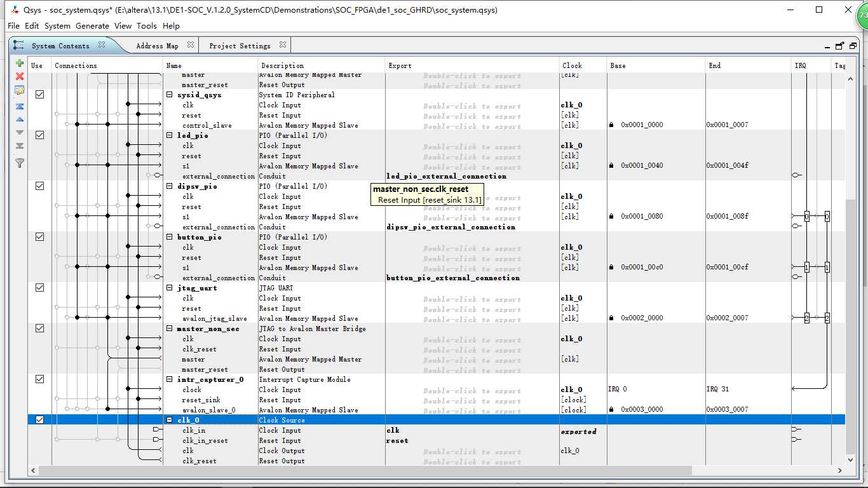
Task: Switch to the Project Settings tab
Action: 240,46
